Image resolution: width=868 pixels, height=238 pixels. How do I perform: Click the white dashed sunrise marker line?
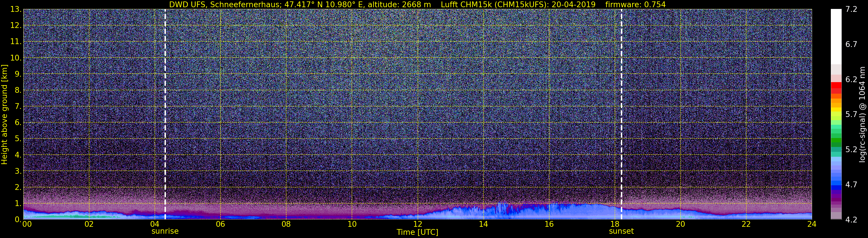pos(165,115)
